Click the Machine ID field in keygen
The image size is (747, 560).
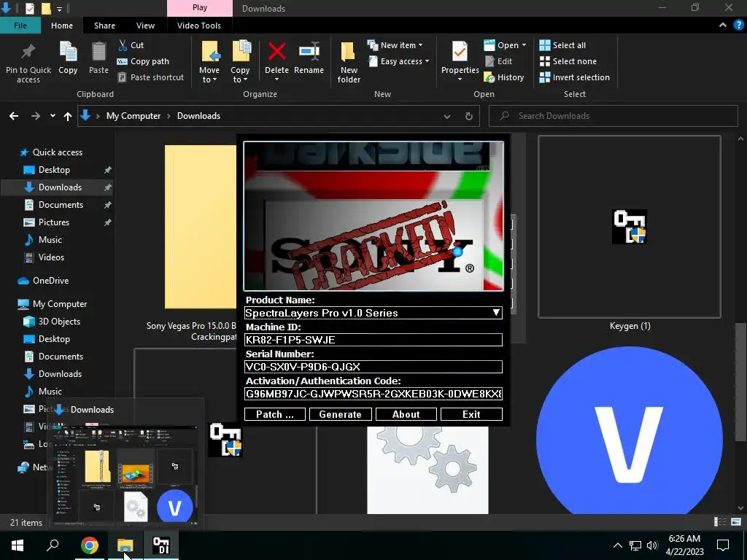point(373,340)
